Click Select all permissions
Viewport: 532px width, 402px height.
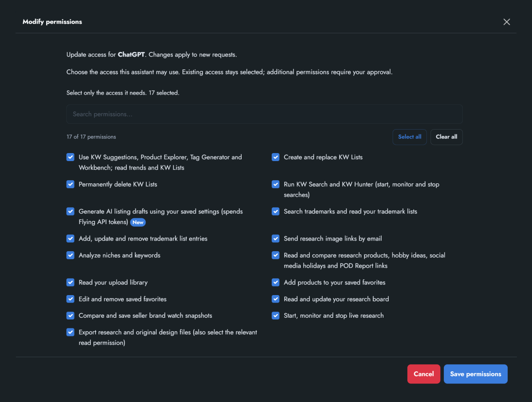coord(410,137)
